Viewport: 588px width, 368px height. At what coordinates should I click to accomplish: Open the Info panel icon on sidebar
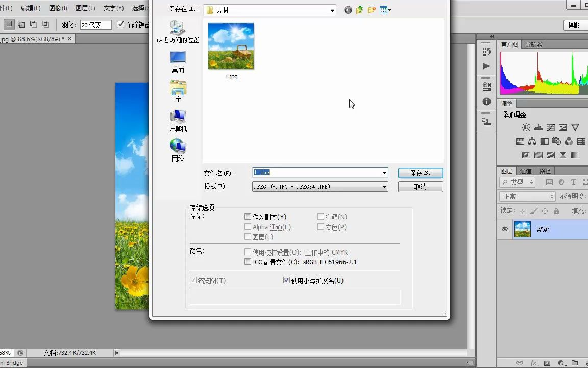coord(486,100)
